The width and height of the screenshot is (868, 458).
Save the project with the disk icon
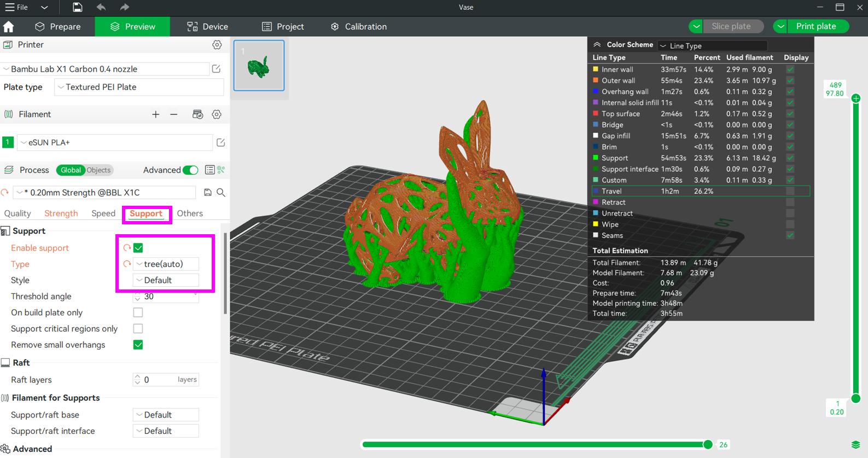(78, 7)
